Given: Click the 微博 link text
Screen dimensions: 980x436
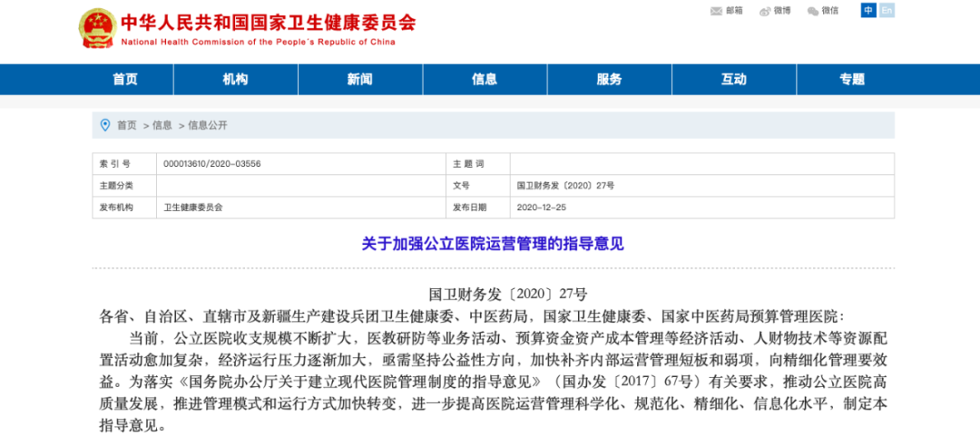Looking at the screenshot, I should pyautogui.click(x=782, y=11).
